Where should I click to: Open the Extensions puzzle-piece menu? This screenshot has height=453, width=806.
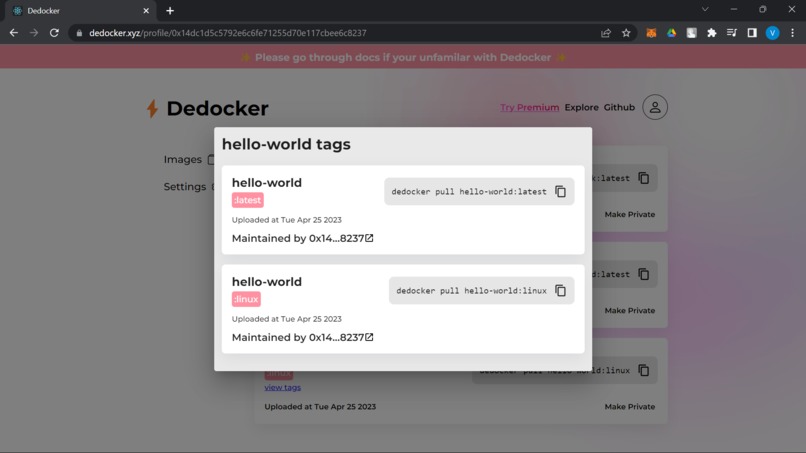coord(711,33)
